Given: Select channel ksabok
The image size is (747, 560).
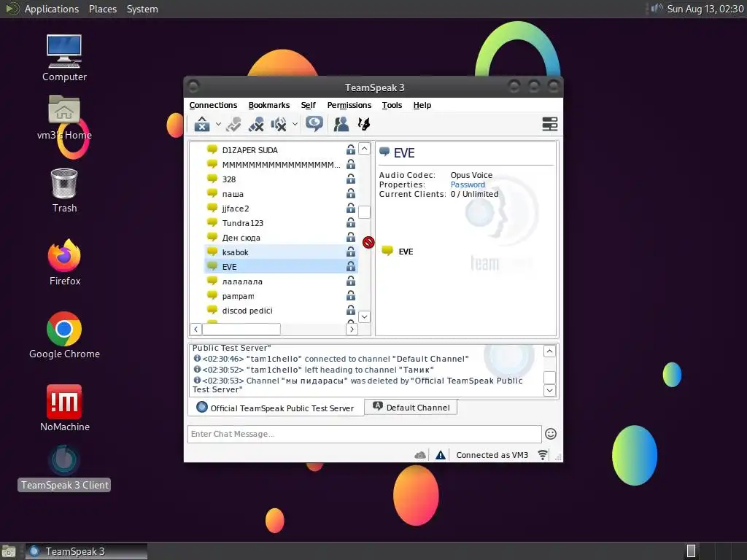Looking at the screenshot, I should 281,252.
